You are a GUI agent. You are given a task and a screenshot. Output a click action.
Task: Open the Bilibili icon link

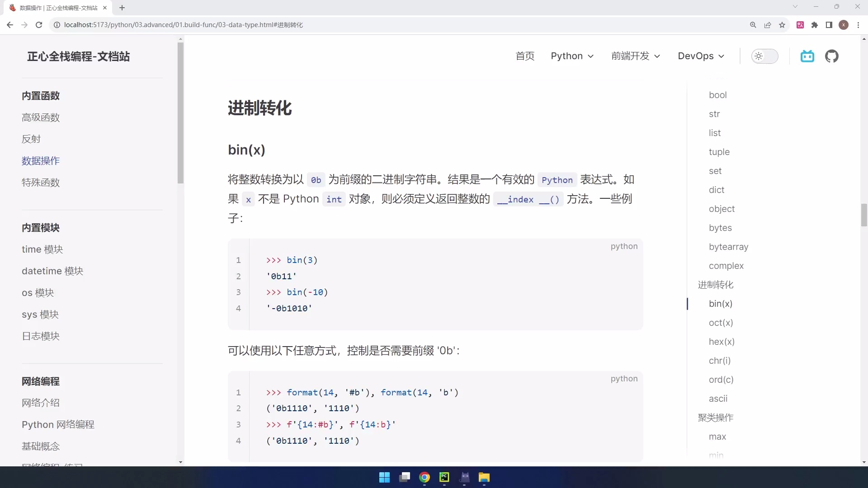(x=807, y=56)
